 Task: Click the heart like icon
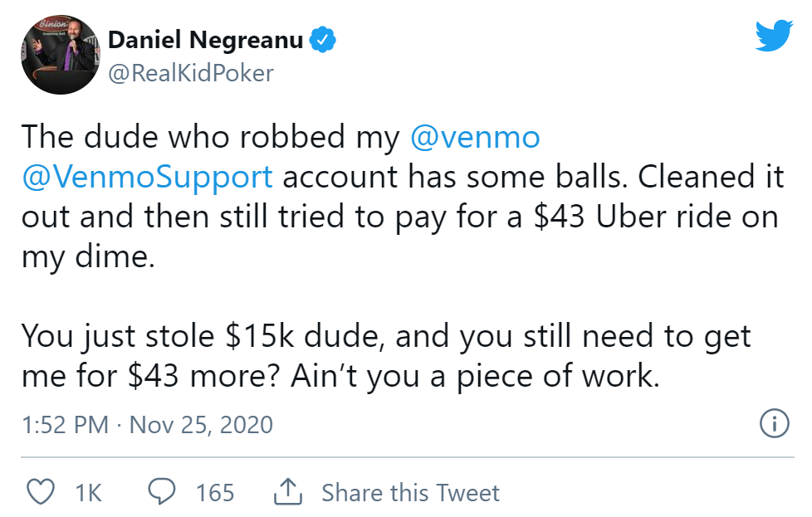41,491
